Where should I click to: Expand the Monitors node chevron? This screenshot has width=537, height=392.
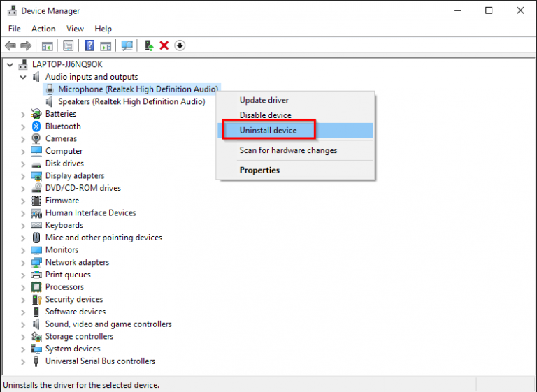click(23, 250)
